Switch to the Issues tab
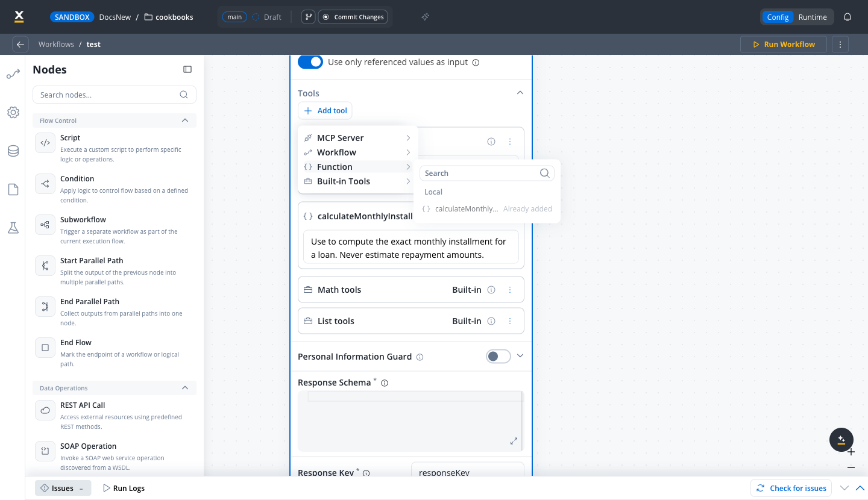 click(x=63, y=488)
